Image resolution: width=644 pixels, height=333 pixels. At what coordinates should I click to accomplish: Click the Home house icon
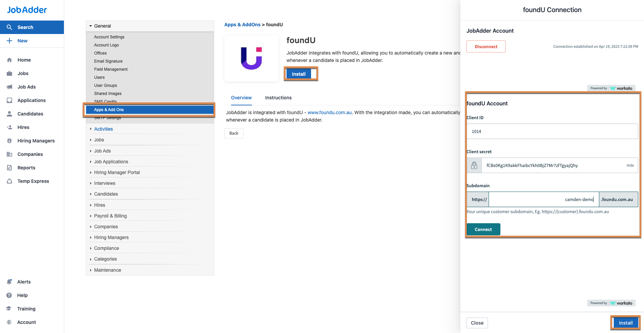9,60
